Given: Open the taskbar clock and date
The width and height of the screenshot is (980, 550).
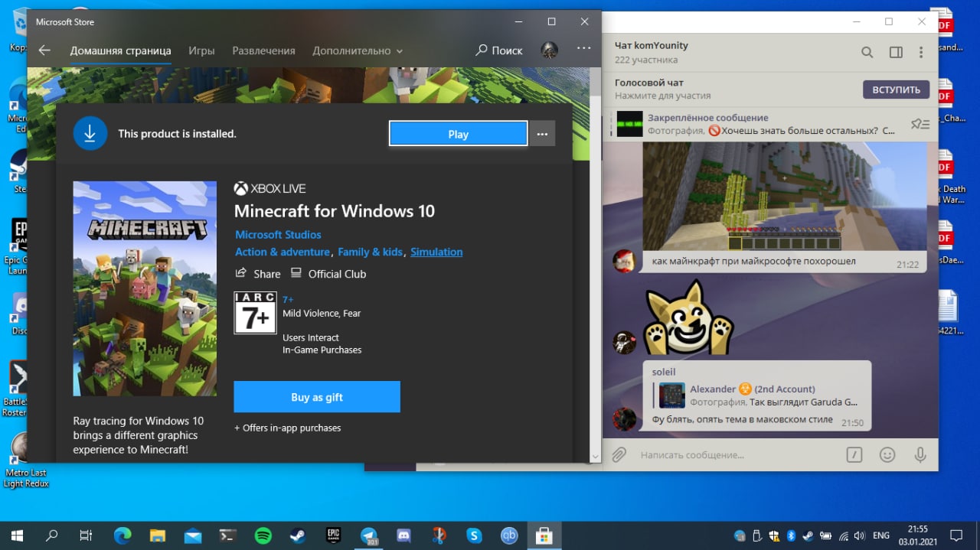Looking at the screenshot, I should tap(917, 535).
